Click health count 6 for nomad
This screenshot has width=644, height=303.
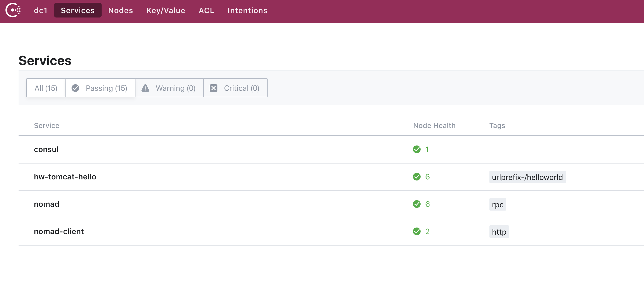[427, 204]
